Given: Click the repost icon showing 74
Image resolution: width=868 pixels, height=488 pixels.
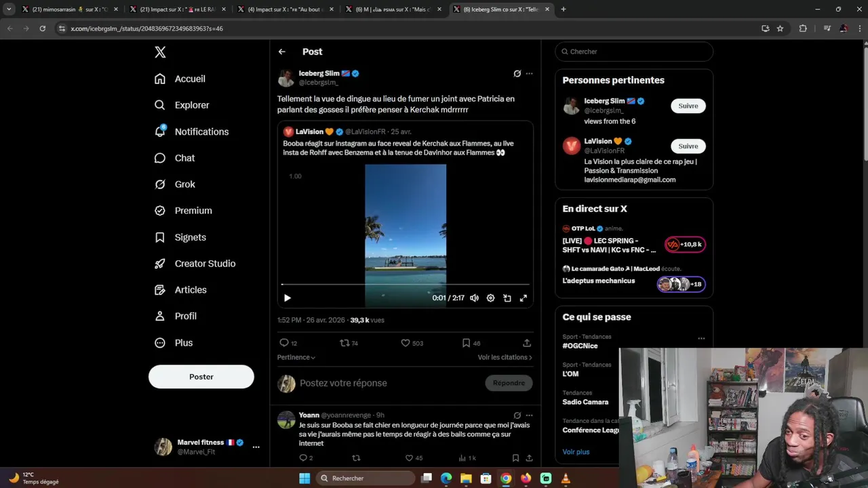Looking at the screenshot, I should tap(344, 343).
